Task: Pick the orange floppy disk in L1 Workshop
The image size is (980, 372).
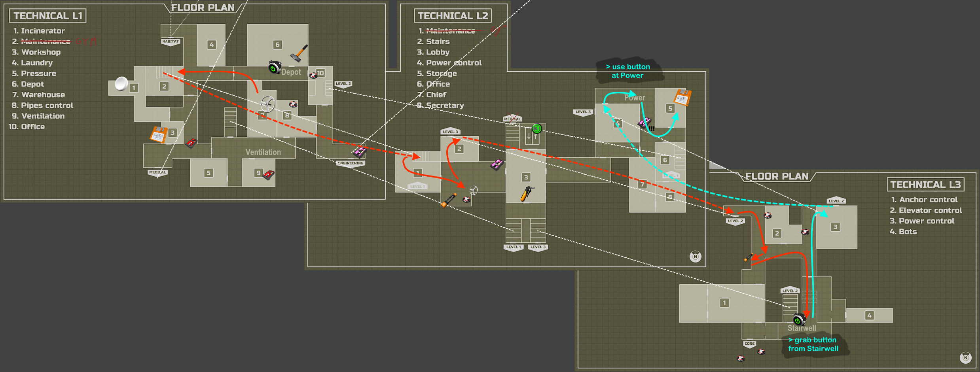Action: (x=158, y=134)
